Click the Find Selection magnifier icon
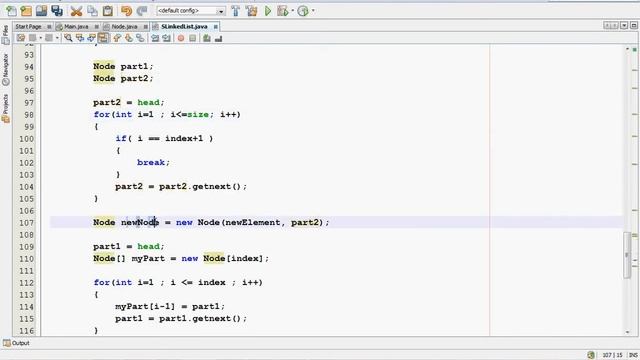 tap(68, 38)
